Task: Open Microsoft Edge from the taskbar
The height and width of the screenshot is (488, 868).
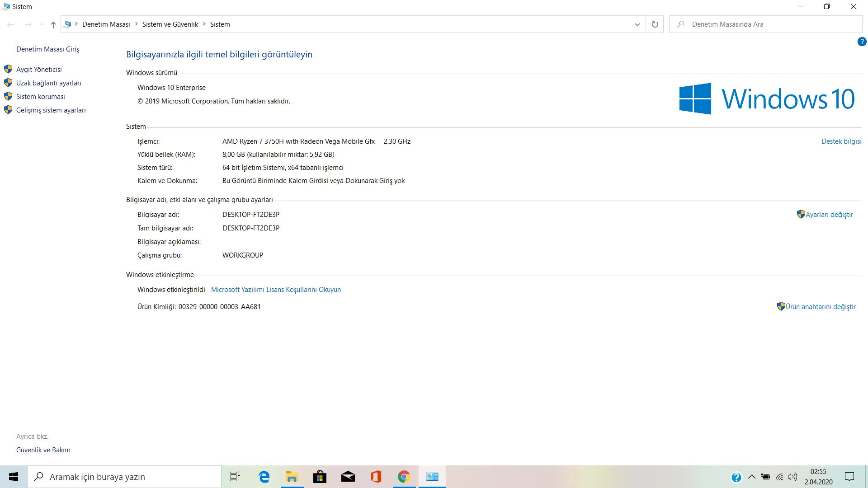Action: (x=264, y=477)
